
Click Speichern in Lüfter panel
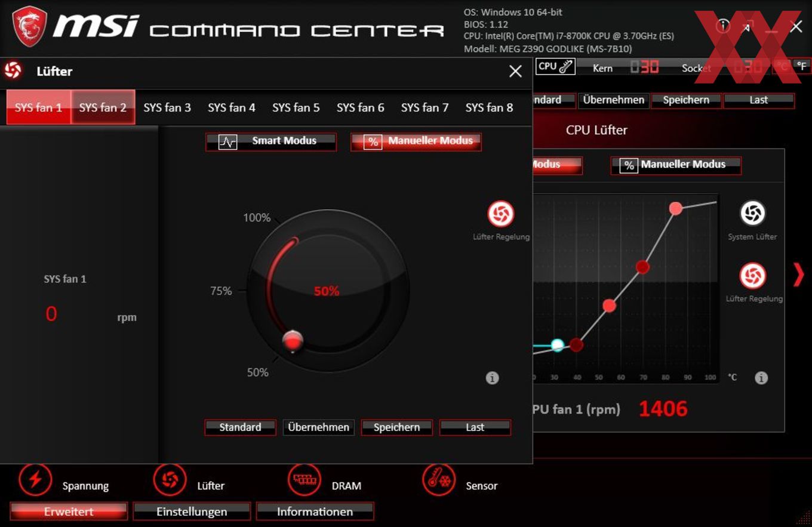pos(397,427)
